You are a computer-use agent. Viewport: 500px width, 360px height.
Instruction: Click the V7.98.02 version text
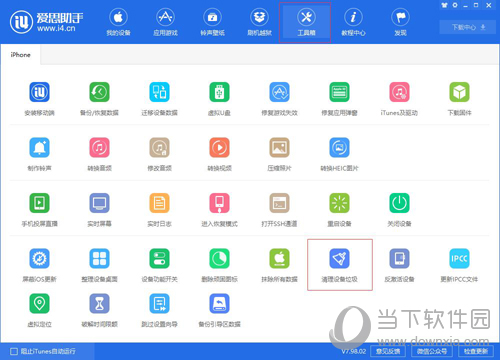pos(354,351)
